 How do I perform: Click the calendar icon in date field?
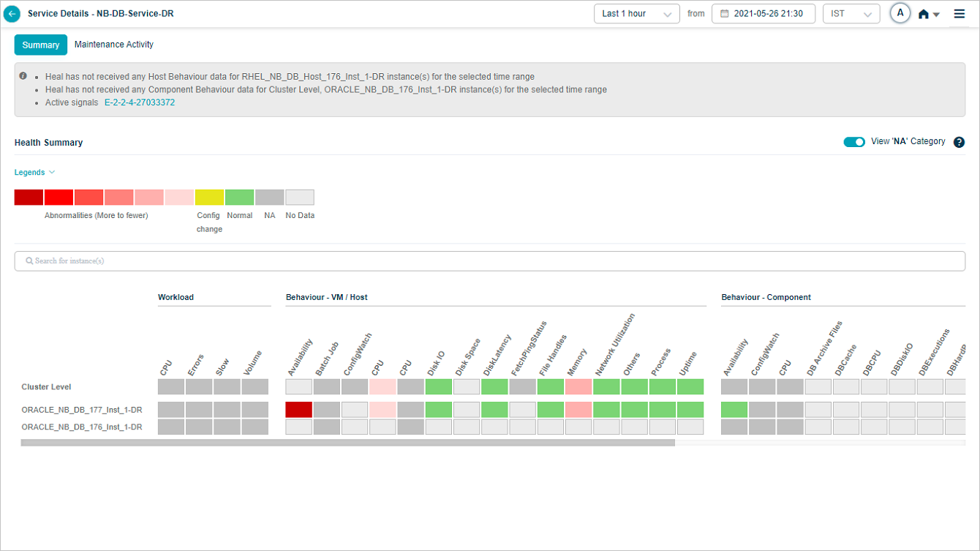coord(725,14)
